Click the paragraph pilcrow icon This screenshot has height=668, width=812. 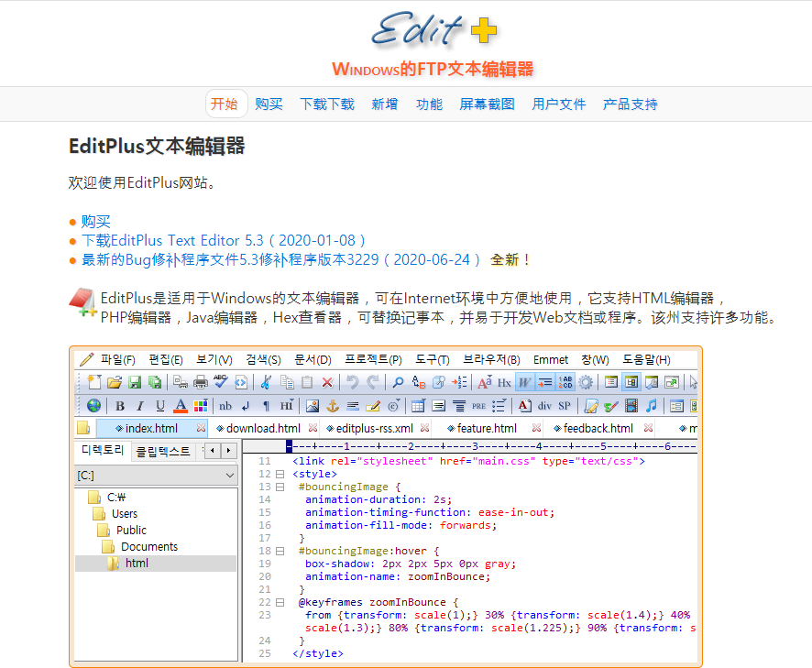tap(266, 405)
